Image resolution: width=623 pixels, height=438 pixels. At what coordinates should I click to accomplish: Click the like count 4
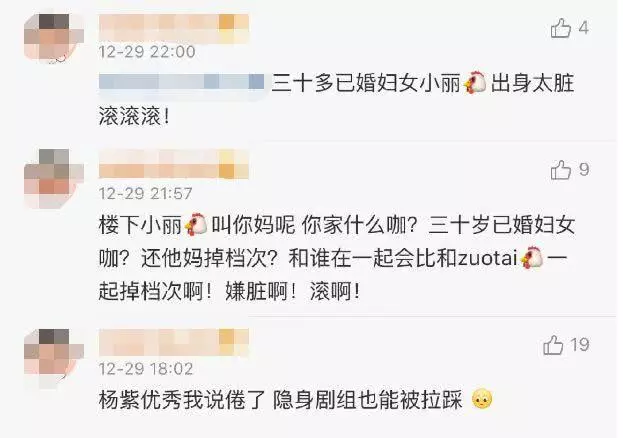[x=584, y=28]
